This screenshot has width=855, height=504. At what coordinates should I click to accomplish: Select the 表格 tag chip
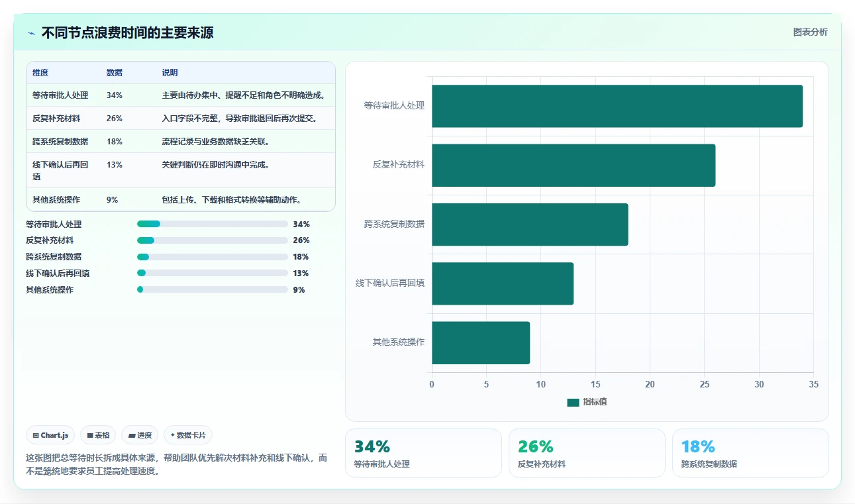(98, 435)
